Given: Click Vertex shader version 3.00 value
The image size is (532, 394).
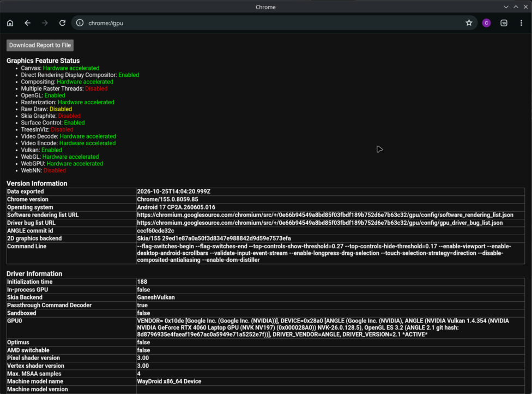Looking at the screenshot, I should click(x=143, y=366).
